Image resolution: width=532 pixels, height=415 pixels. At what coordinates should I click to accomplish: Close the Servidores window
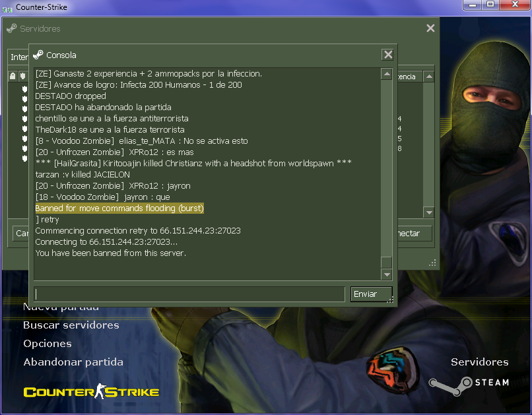[430, 28]
